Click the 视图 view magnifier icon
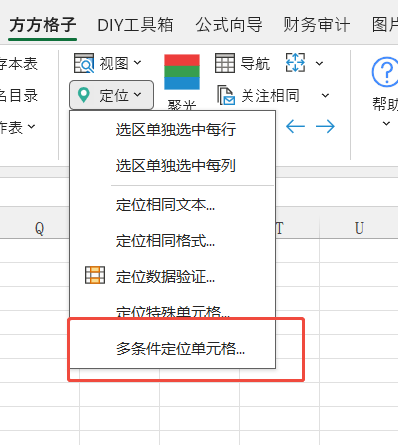The height and width of the screenshot is (445, 398). point(84,63)
